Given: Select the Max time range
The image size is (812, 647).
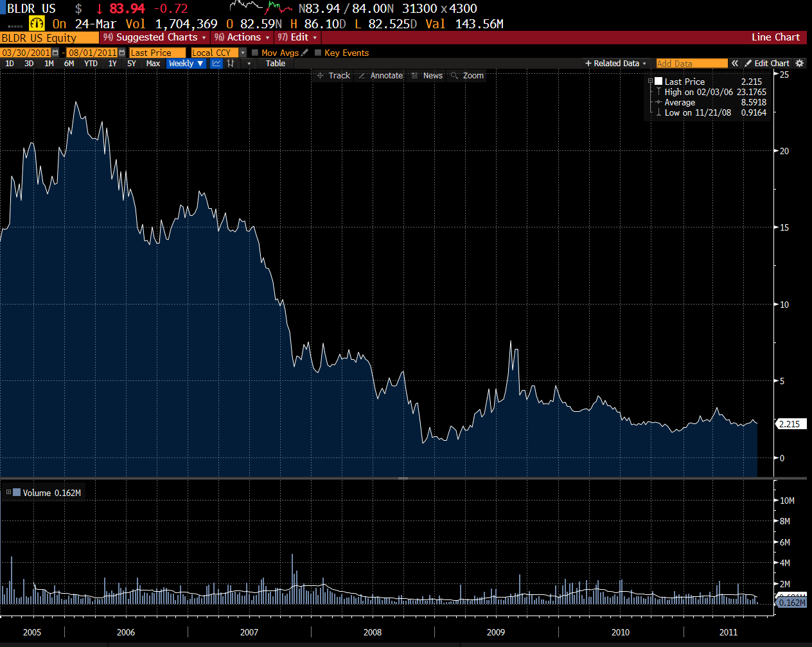Looking at the screenshot, I should (153, 63).
